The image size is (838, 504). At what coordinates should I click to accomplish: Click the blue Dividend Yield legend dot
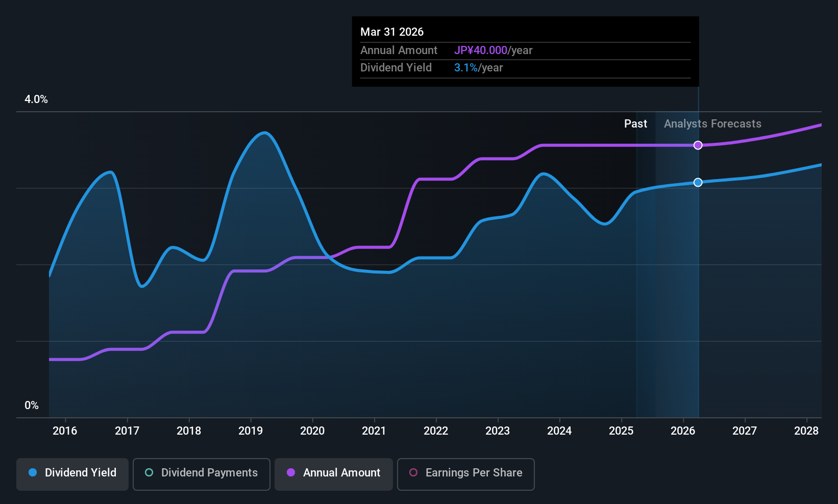click(x=33, y=472)
